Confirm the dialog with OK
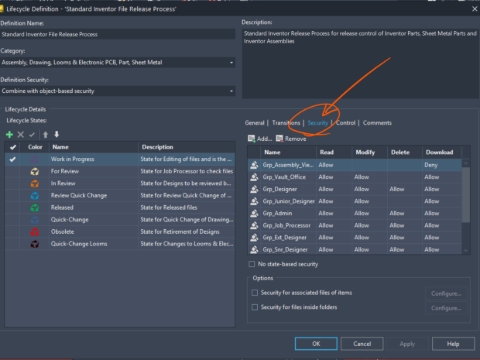The height and width of the screenshot is (360, 480). point(316,344)
